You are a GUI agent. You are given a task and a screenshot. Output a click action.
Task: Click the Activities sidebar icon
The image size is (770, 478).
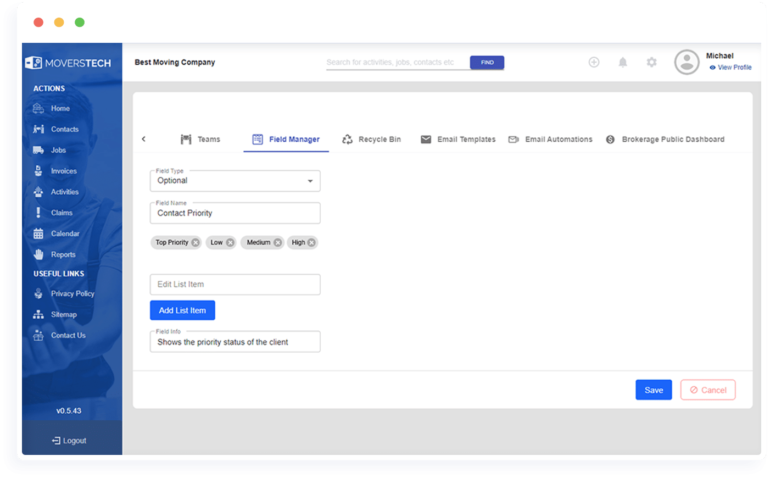[38, 192]
